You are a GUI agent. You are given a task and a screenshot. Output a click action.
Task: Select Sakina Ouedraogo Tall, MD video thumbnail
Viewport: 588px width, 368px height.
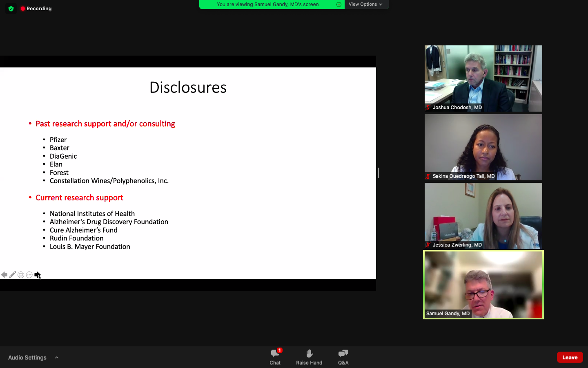[483, 147]
